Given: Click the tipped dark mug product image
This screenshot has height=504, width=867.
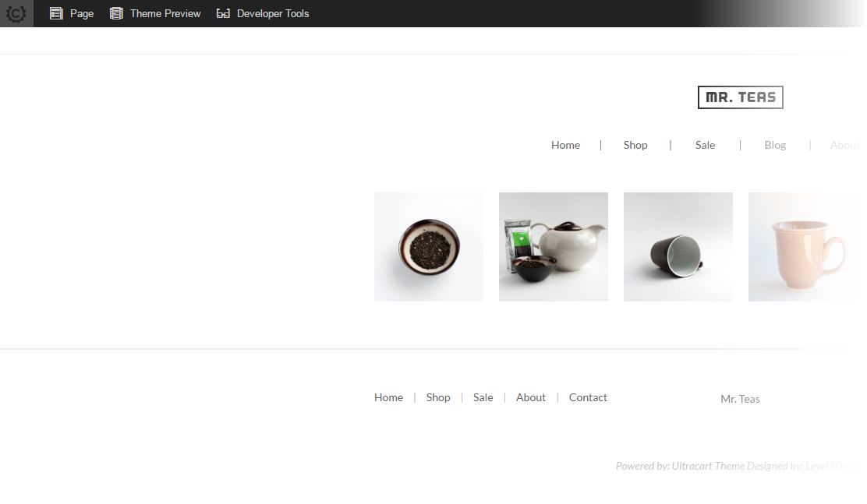Looking at the screenshot, I should [678, 247].
